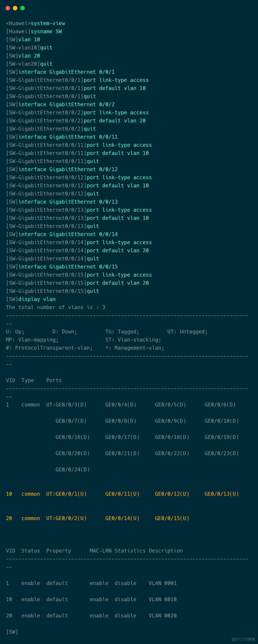Click the system-view command text
Image resolution: width=258 pixels, height=644 pixels.
coord(48,23)
